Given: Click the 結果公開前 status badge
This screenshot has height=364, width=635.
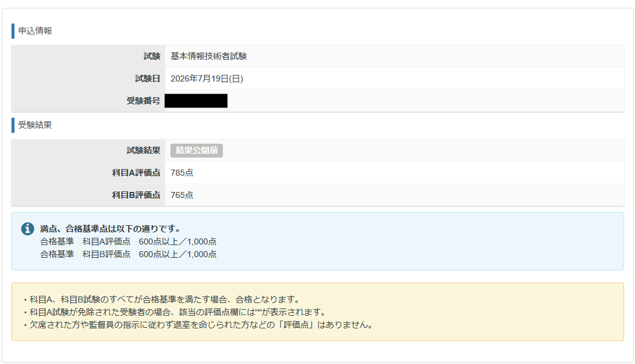Looking at the screenshot, I should pyautogui.click(x=196, y=150).
